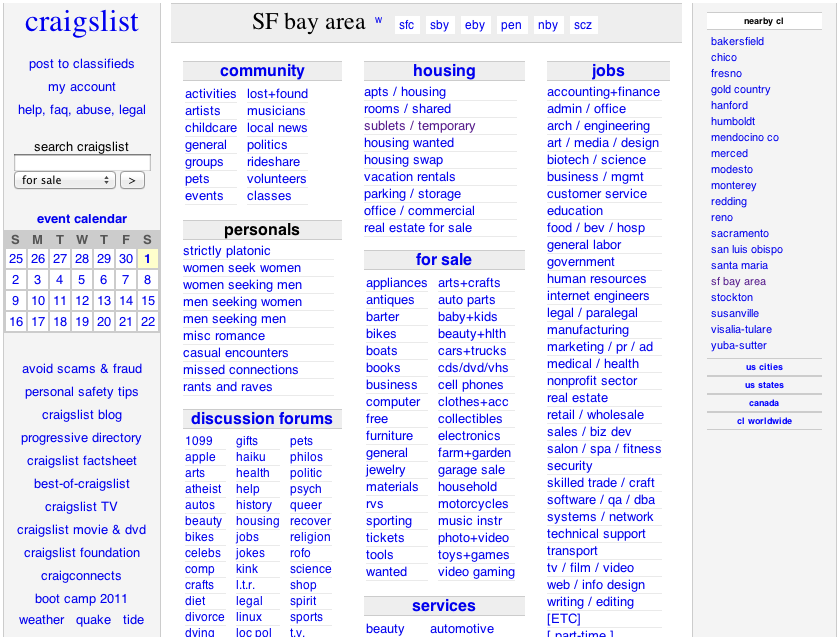Viewport: 839px width, 637px height.
Task: Click the craigslist logo link
Action: [82, 22]
